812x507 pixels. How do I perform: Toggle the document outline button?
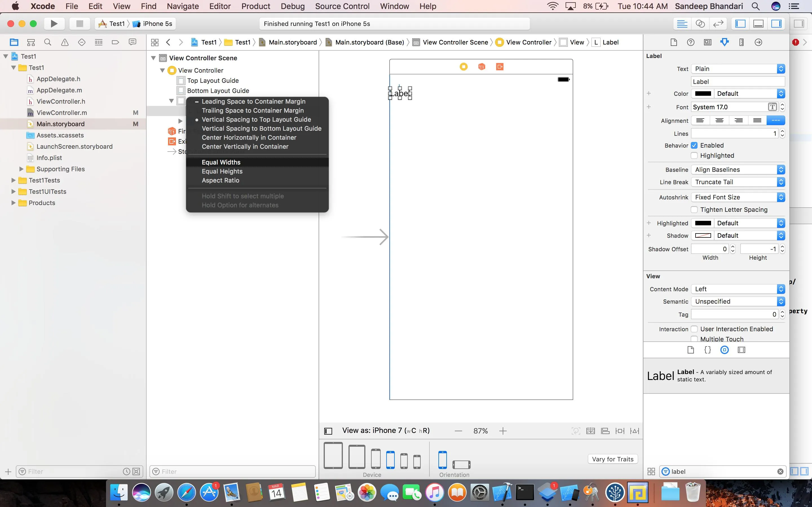[x=328, y=431]
